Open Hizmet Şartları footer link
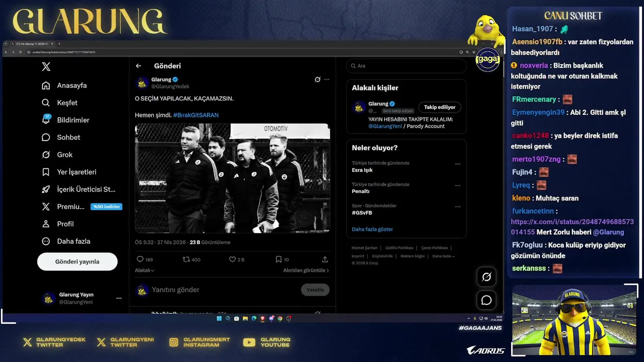Image resolution: width=644 pixels, height=362 pixels. 364,248
